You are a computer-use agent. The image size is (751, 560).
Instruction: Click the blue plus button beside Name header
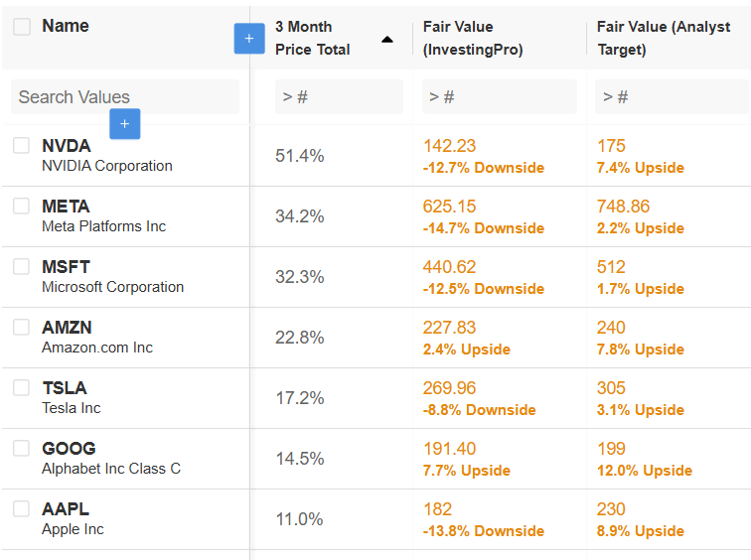(248, 39)
